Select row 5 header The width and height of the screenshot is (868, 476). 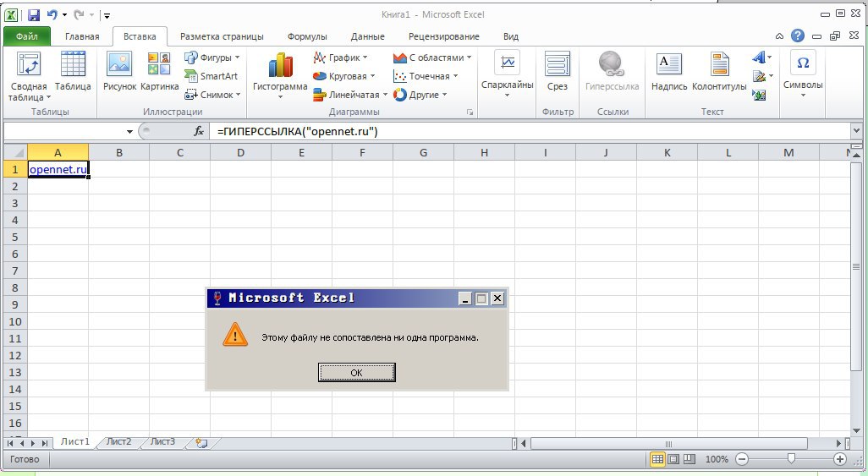pos(15,237)
